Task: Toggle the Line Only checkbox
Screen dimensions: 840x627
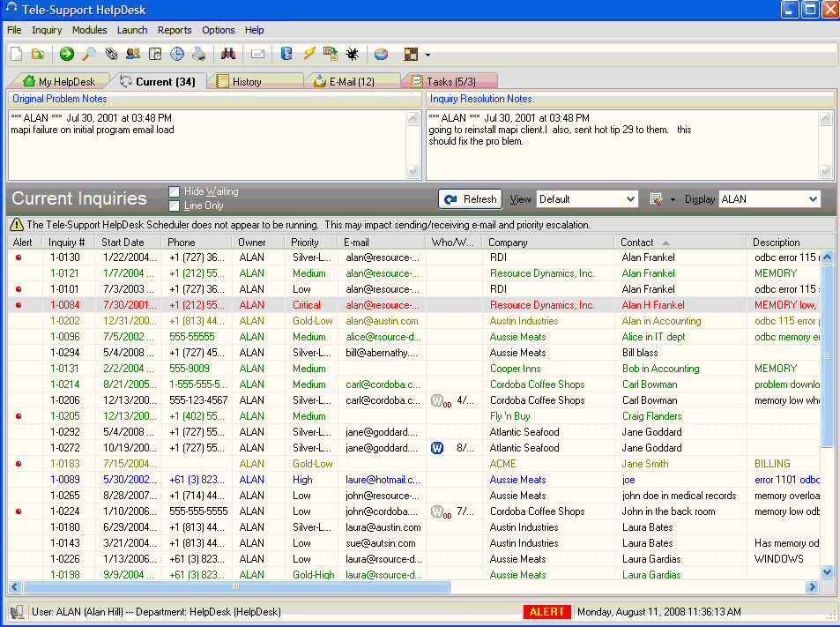Action: [175, 205]
